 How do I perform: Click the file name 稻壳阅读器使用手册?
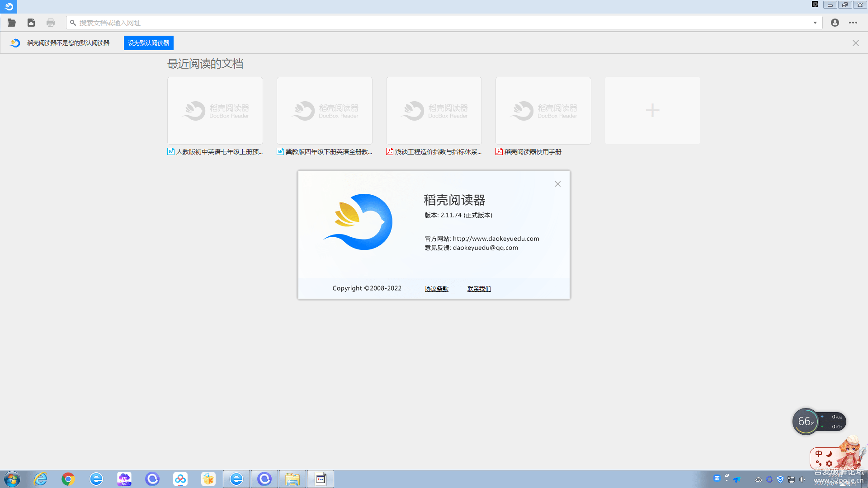[533, 152]
